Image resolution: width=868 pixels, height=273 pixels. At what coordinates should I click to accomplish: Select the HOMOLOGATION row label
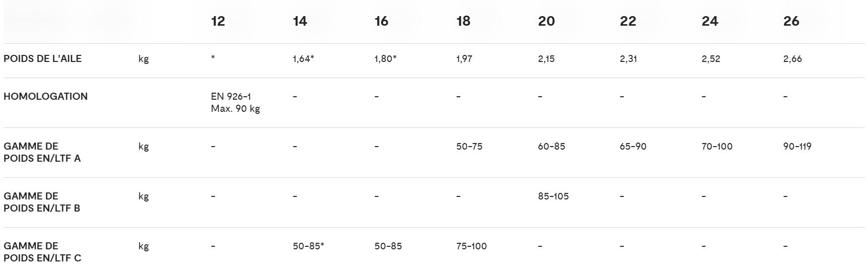[45, 96]
